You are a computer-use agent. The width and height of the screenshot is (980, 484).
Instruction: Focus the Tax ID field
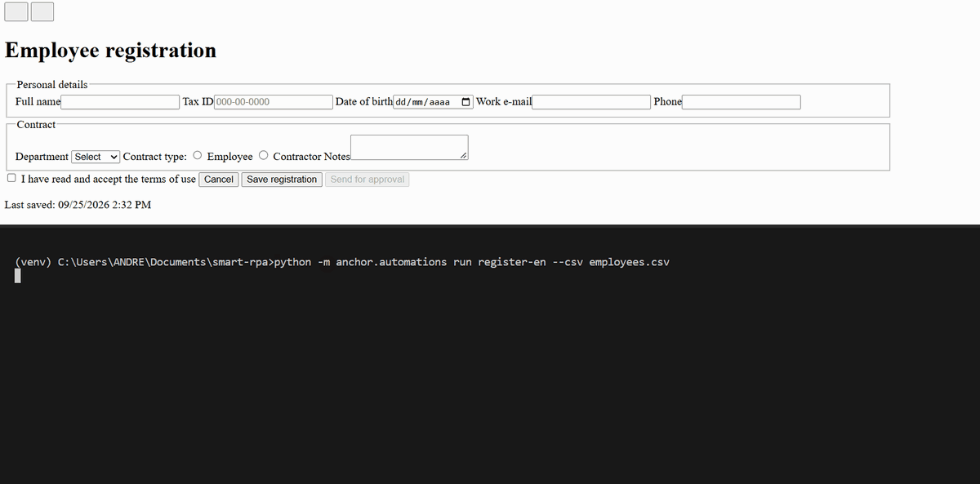click(273, 102)
